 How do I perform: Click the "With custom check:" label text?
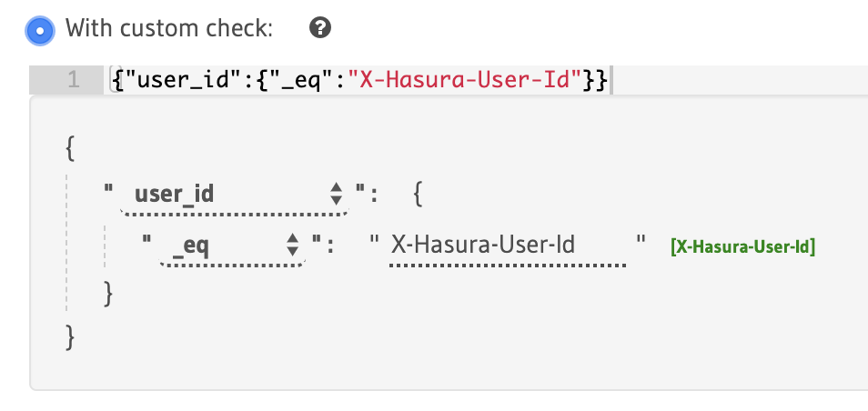coord(169,27)
